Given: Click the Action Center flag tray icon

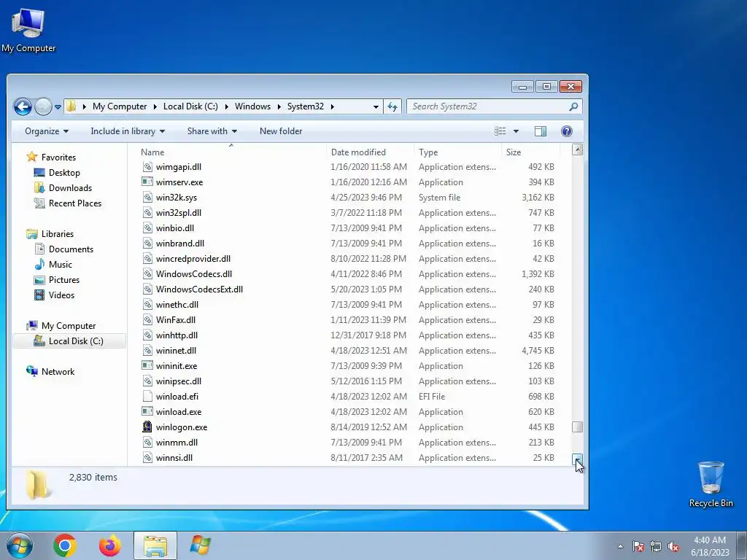Looking at the screenshot, I should (638, 546).
